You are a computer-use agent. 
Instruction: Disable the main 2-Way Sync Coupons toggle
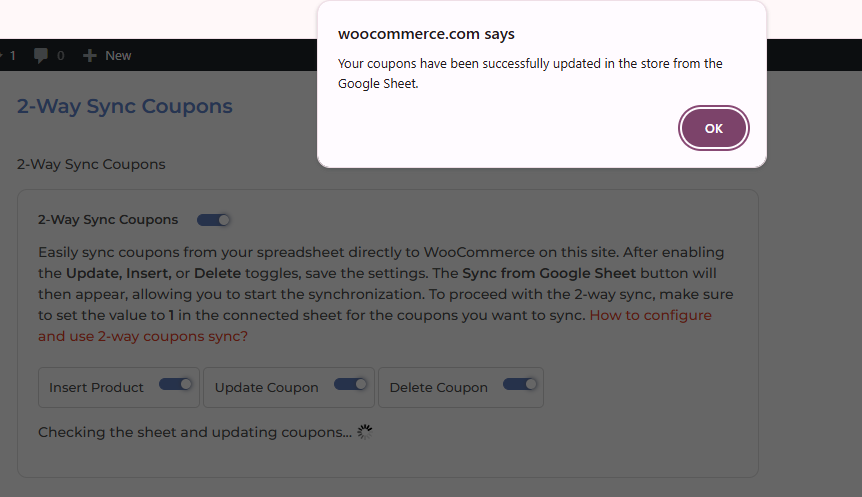click(x=214, y=220)
